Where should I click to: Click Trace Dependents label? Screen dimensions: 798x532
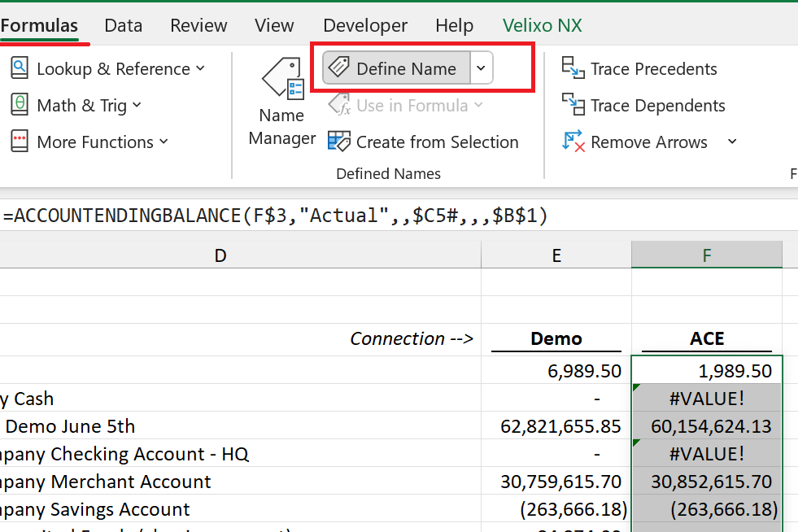(x=658, y=106)
